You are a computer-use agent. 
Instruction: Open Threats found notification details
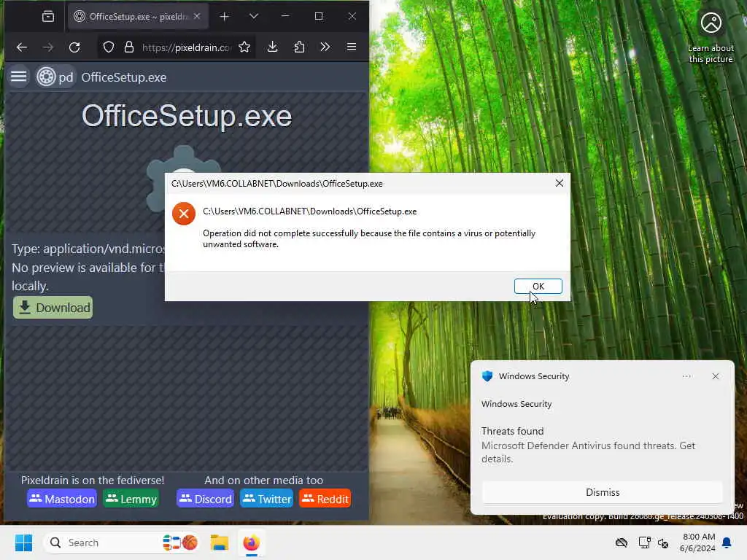(x=588, y=445)
